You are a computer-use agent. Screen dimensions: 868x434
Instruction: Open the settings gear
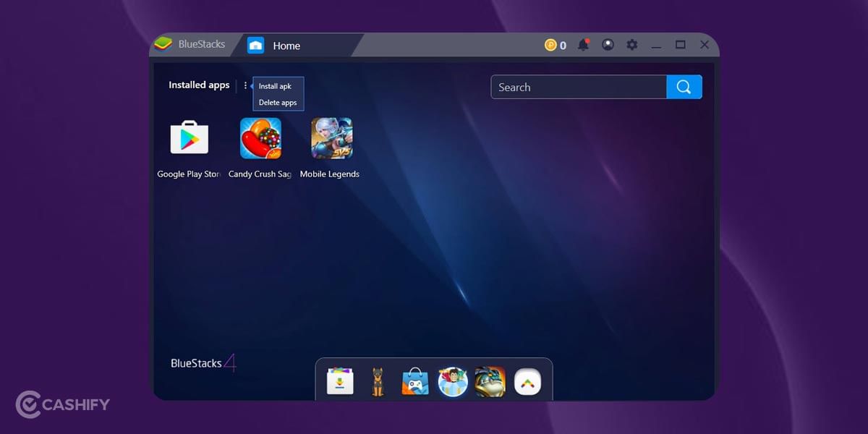632,45
